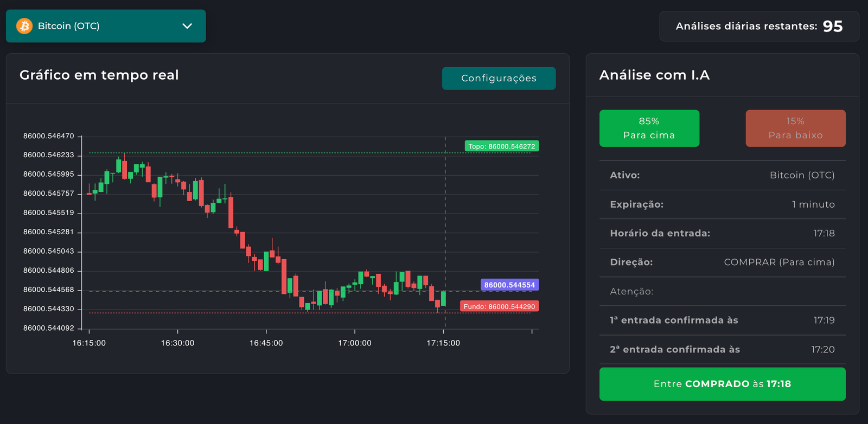Select the 85% Para cima button
The width and height of the screenshot is (868, 424).
pos(649,129)
